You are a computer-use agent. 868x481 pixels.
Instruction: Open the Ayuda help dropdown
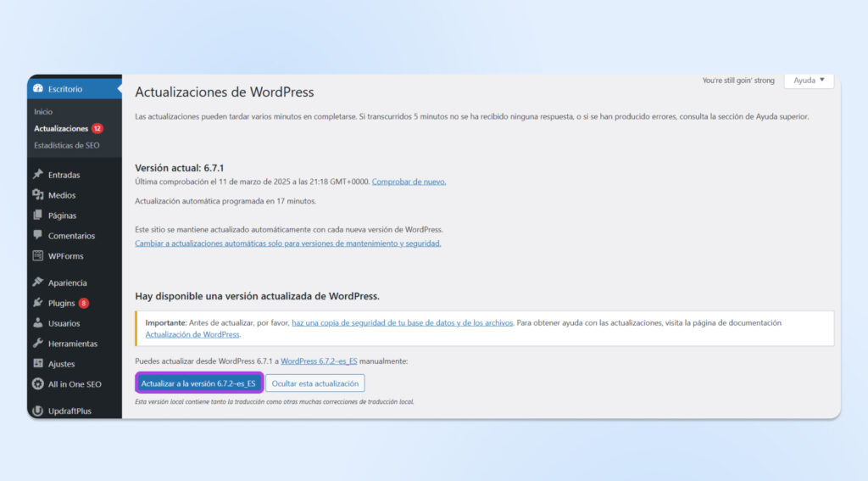(x=809, y=81)
